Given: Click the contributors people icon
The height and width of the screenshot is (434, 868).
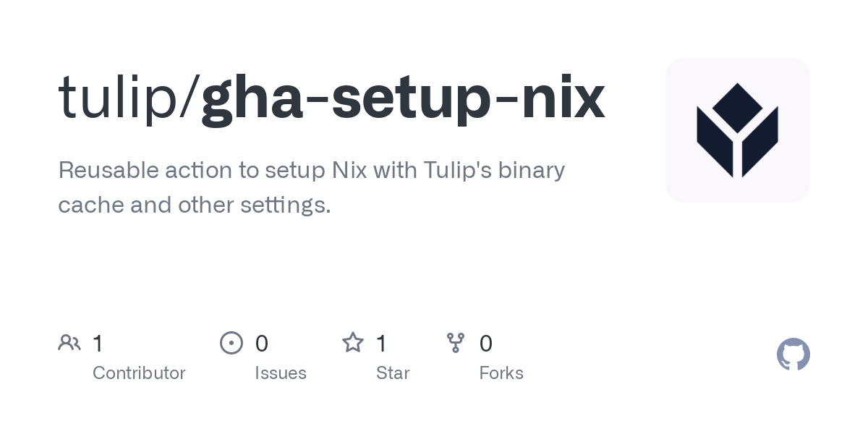Looking at the screenshot, I should click(x=69, y=343).
